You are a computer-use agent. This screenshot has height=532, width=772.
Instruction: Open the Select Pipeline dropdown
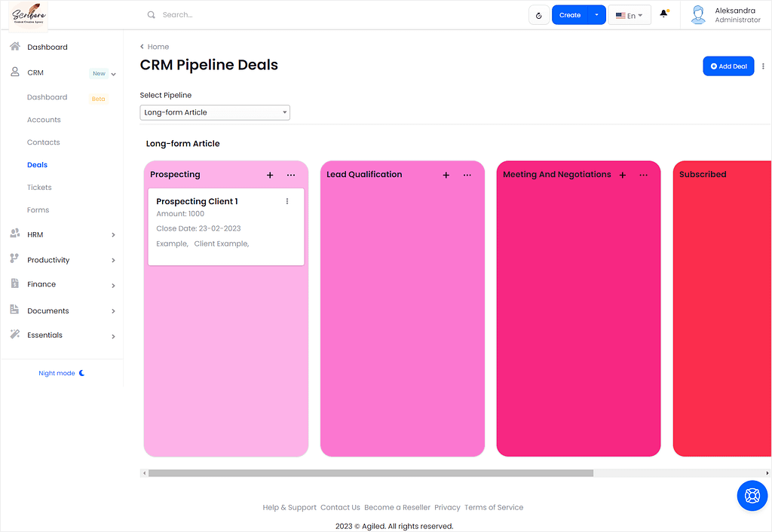215,113
